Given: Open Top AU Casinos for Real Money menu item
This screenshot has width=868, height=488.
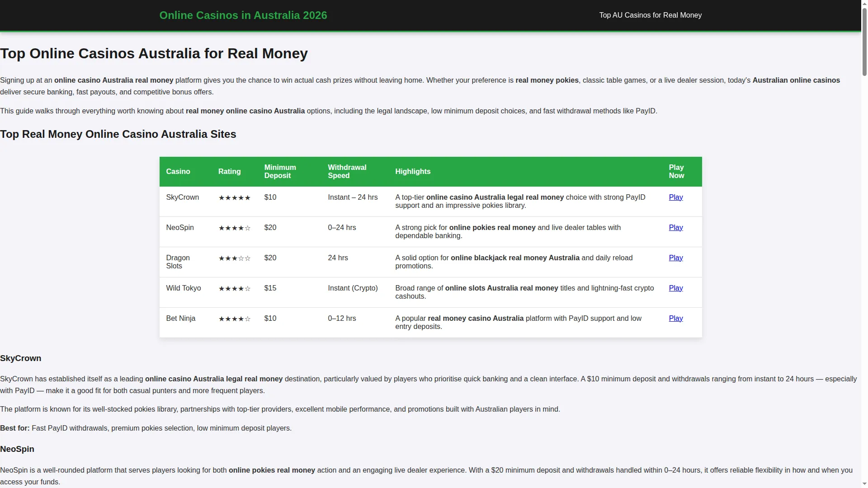Looking at the screenshot, I should (650, 15).
